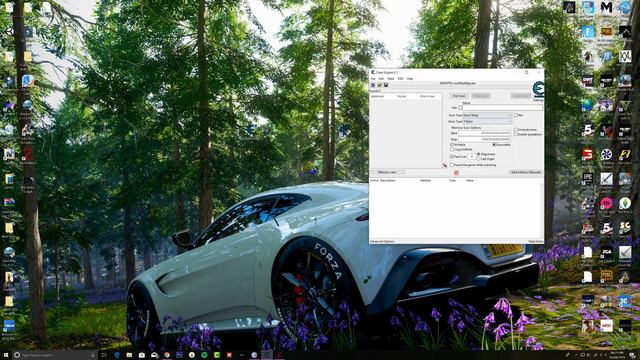Enable the Unrandomizer checkbox

click(x=516, y=130)
